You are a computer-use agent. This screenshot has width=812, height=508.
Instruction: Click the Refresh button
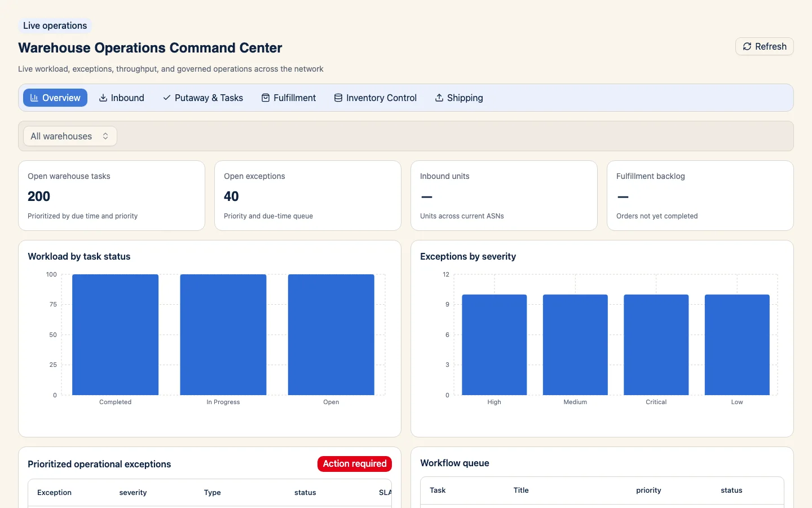pyautogui.click(x=765, y=46)
